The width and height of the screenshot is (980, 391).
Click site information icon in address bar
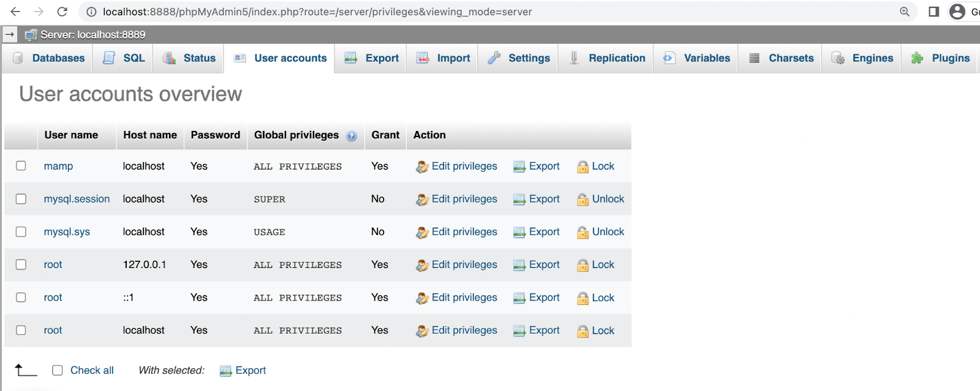click(x=91, y=12)
